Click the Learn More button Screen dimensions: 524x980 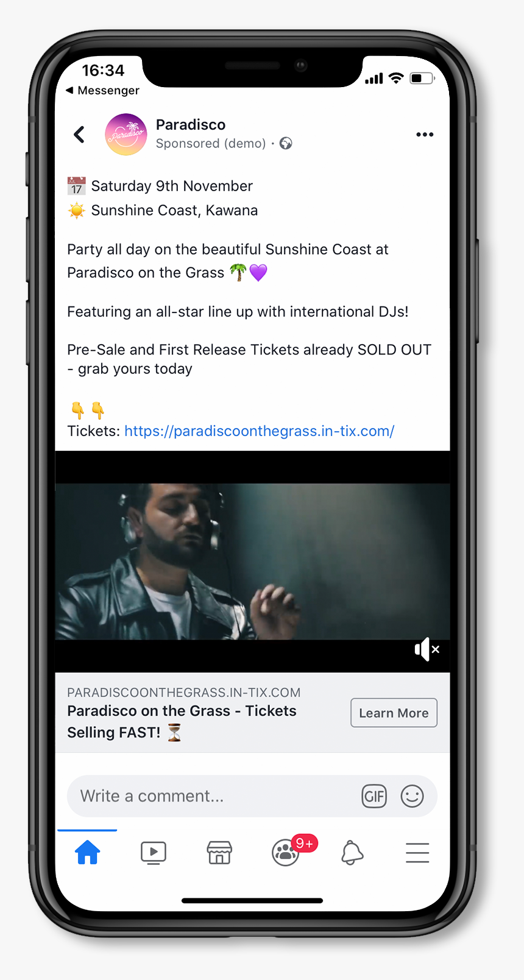pos(394,713)
